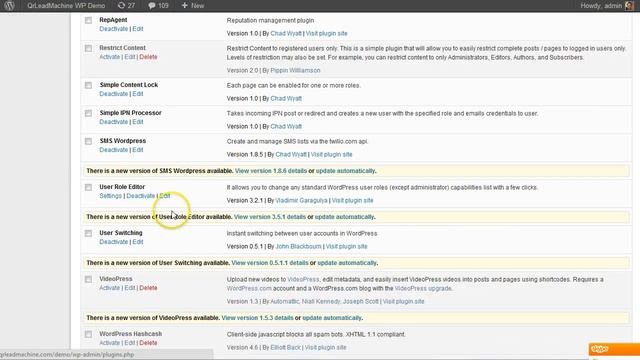View version 0.5.1.1 details
640x360 pixels.
[270, 263]
